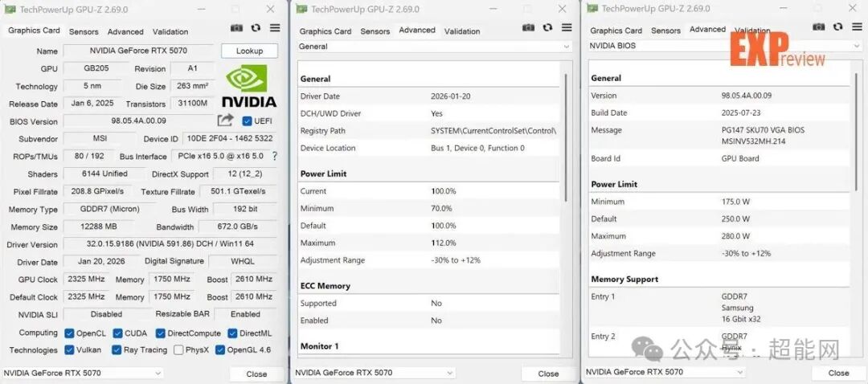Select Advanced tab in left window

(125, 31)
